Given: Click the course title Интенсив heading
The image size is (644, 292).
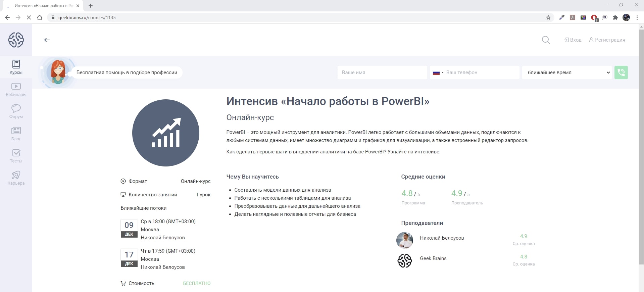Looking at the screenshot, I should point(328,101).
